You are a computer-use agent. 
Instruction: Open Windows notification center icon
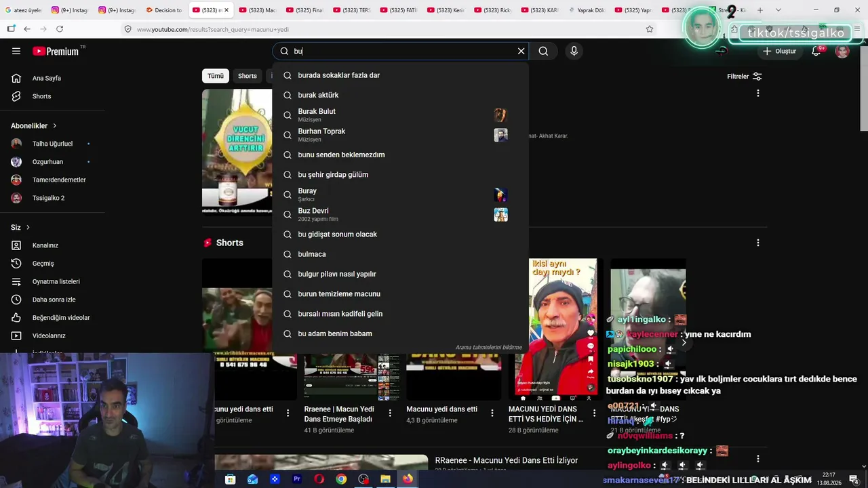[853, 479]
